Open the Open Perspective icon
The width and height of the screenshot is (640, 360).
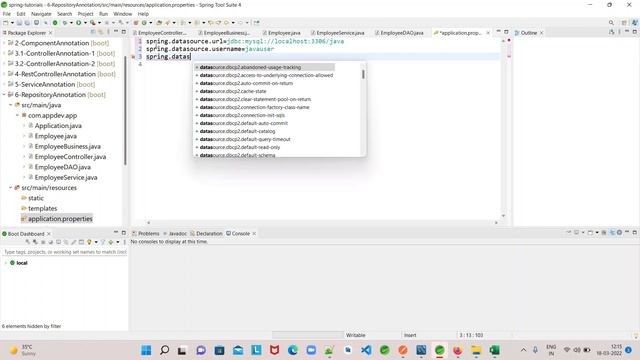pos(624,23)
